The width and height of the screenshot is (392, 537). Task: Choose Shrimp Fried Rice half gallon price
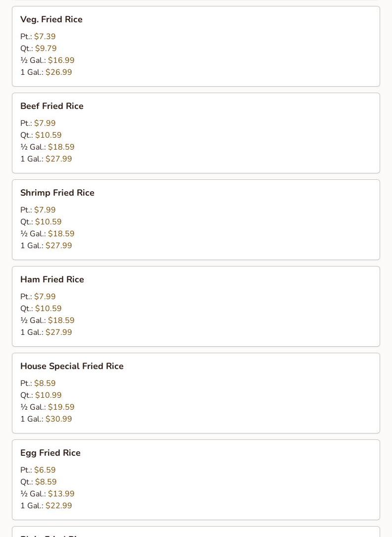61,234
